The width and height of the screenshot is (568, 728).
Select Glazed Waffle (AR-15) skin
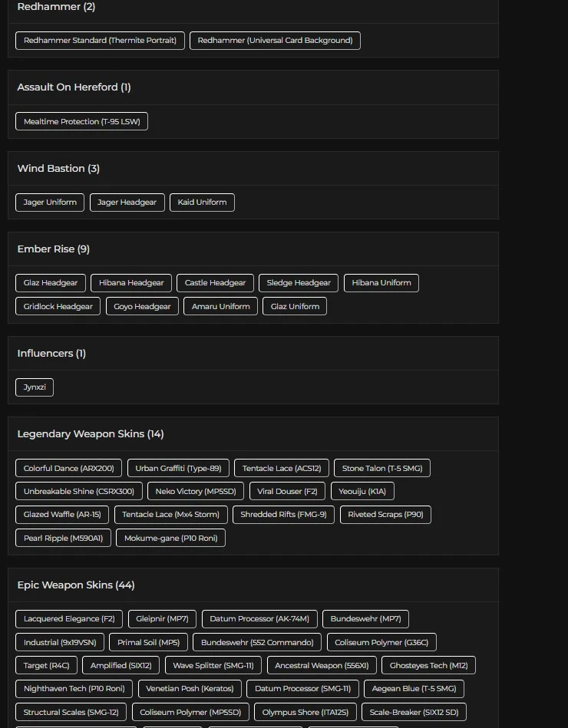62,515
